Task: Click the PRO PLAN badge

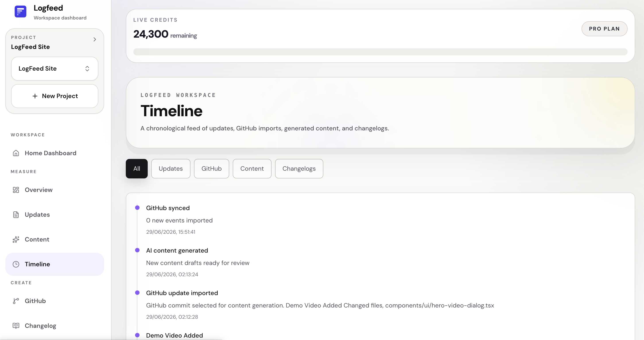Action: 604,29
